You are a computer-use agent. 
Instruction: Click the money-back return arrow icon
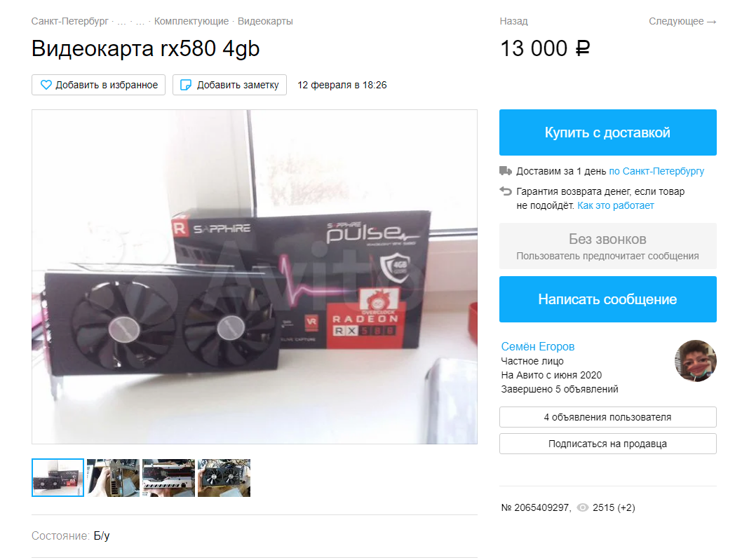[505, 191]
